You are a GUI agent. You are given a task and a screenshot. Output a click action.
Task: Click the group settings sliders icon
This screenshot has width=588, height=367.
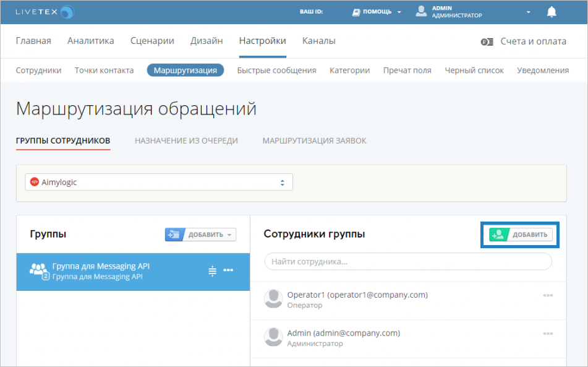[x=212, y=270]
